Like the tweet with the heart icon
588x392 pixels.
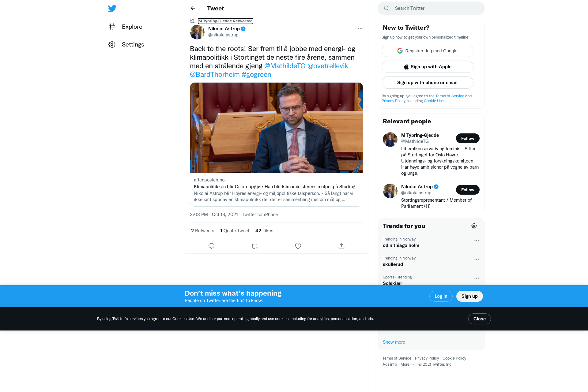(x=298, y=246)
